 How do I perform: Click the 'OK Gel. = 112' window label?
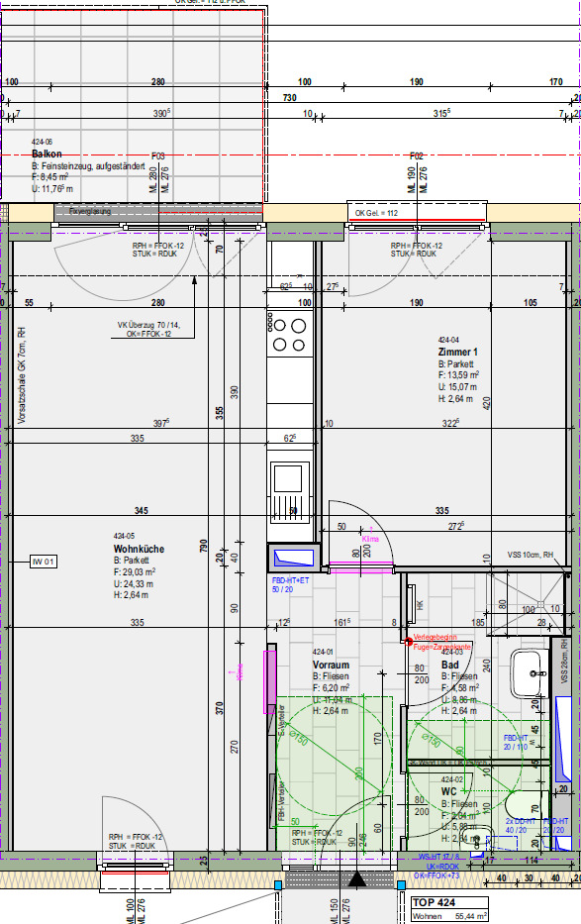(376, 213)
